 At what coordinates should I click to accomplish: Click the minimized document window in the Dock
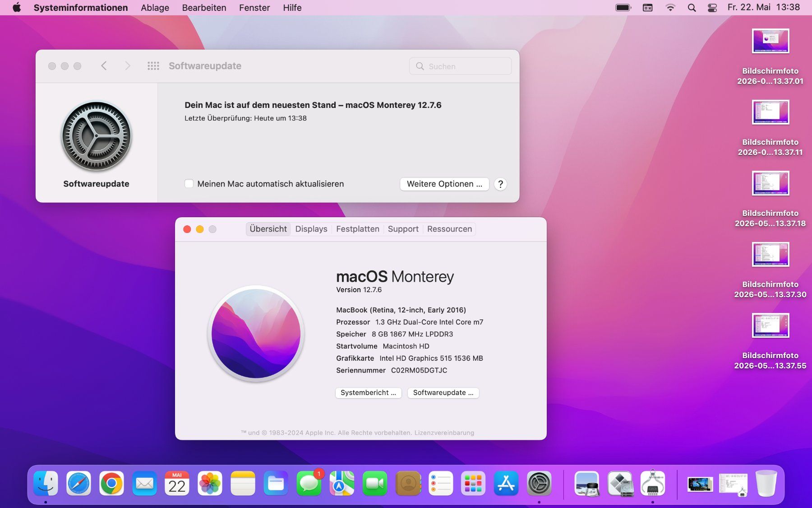733,484
